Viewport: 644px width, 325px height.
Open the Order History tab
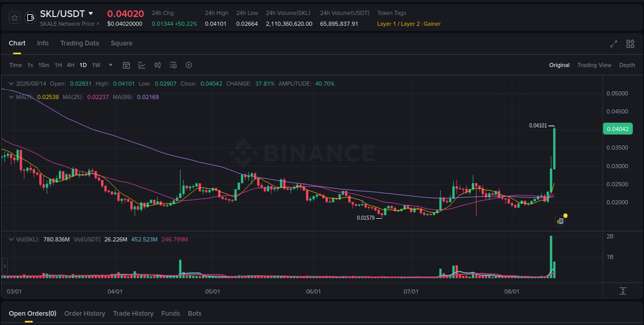pyautogui.click(x=84, y=313)
